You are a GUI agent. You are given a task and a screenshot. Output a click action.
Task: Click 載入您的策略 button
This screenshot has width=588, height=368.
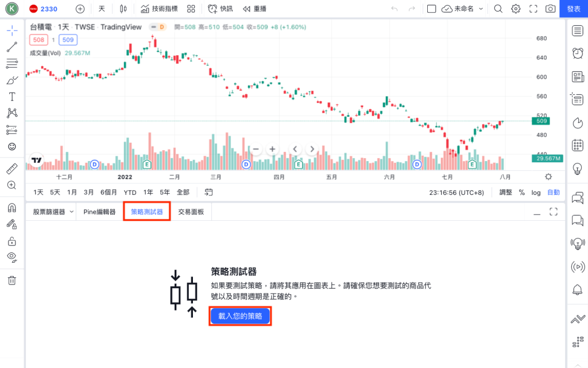tap(240, 316)
